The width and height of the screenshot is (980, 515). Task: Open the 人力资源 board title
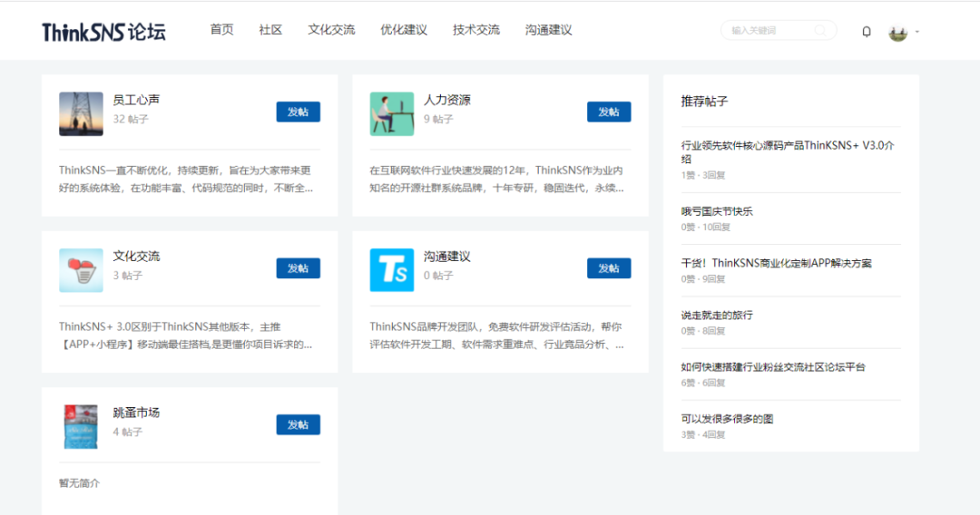point(446,100)
